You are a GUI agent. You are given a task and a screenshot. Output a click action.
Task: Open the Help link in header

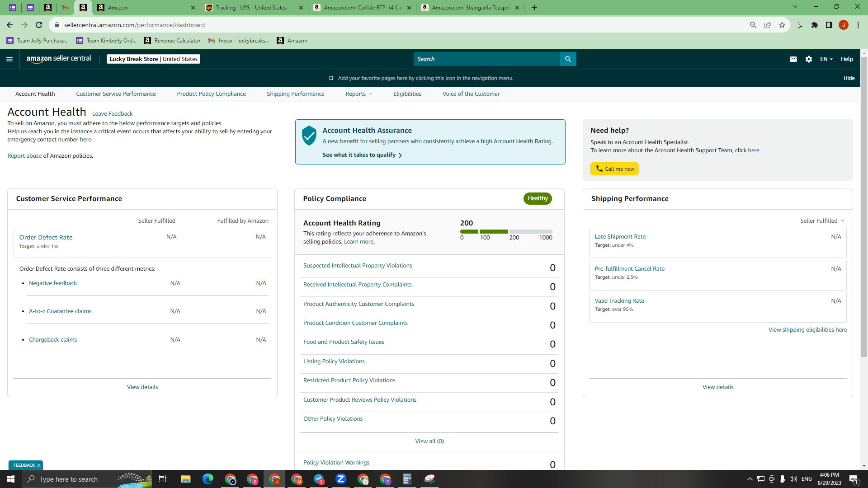(847, 59)
